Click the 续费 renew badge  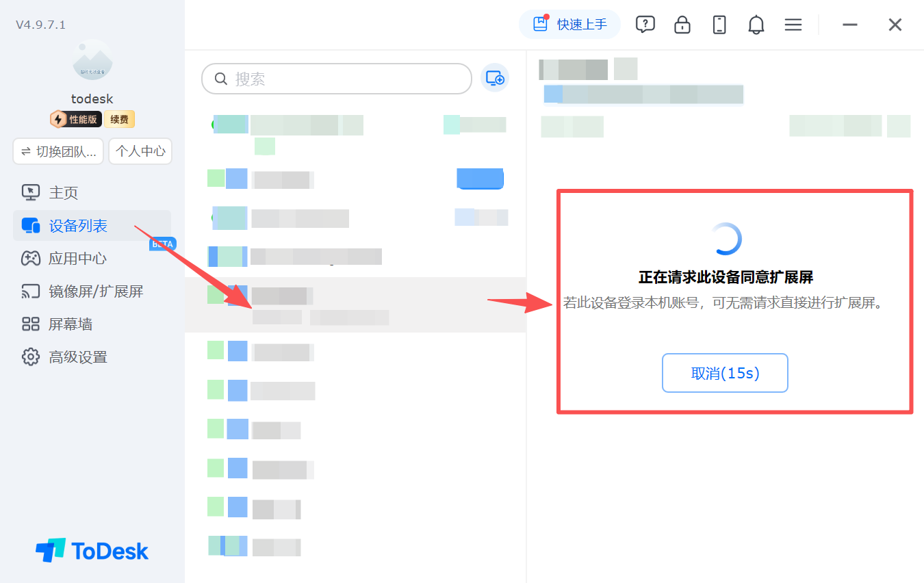(x=120, y=120)
